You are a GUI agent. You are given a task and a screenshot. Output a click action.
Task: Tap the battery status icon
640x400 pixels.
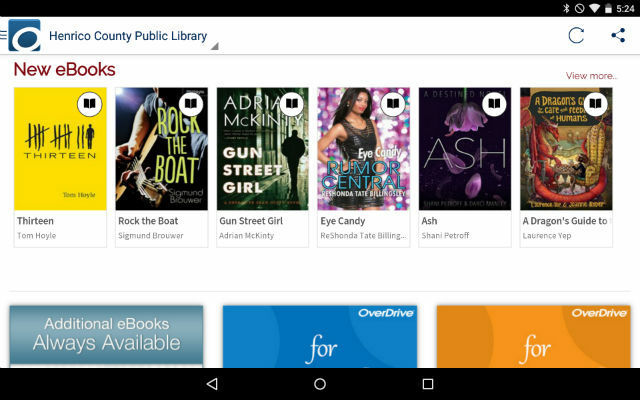click(x=608, y=8)
